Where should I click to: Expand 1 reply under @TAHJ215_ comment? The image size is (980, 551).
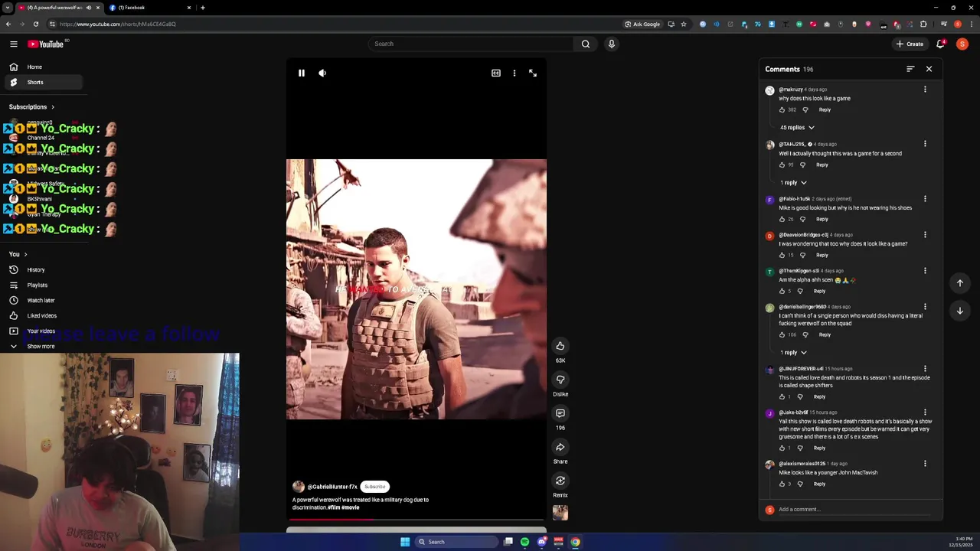pos(793,183)
